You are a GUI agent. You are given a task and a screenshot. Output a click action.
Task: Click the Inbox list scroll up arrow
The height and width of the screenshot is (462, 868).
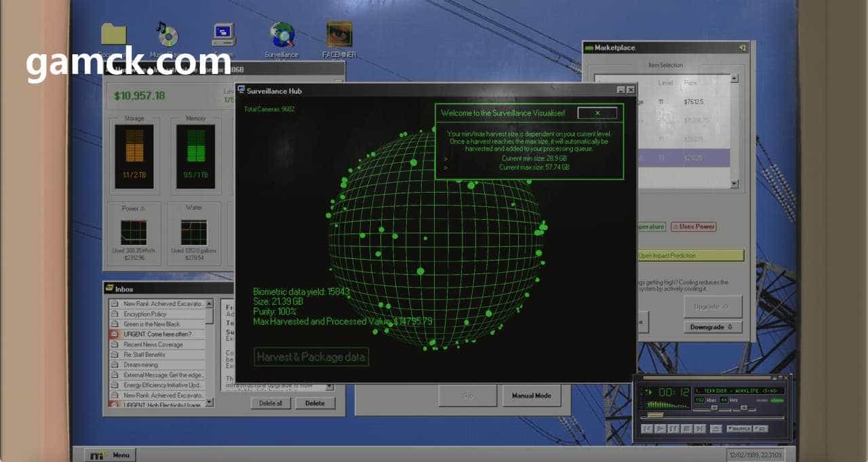(209, 303)
